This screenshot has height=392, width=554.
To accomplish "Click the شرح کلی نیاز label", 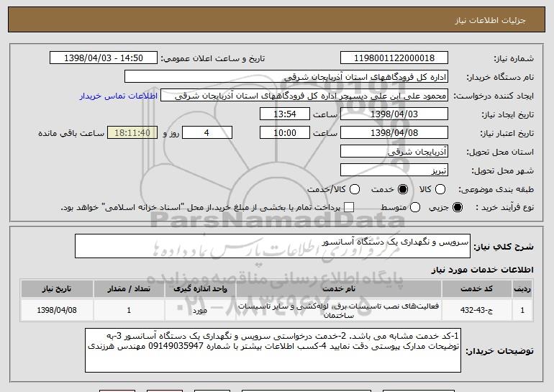I will 504,247.
